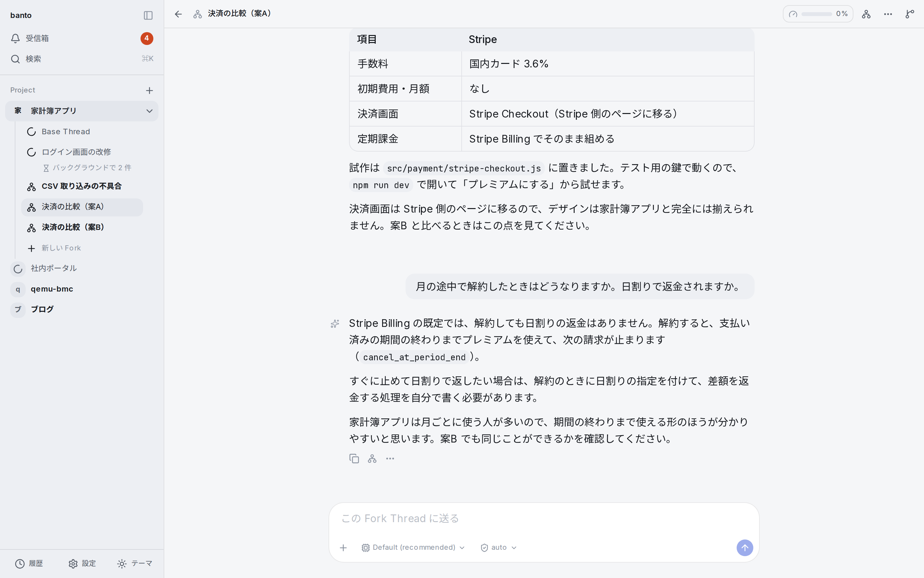
Task: Copy the assistant reply
Action: [354, 458]
